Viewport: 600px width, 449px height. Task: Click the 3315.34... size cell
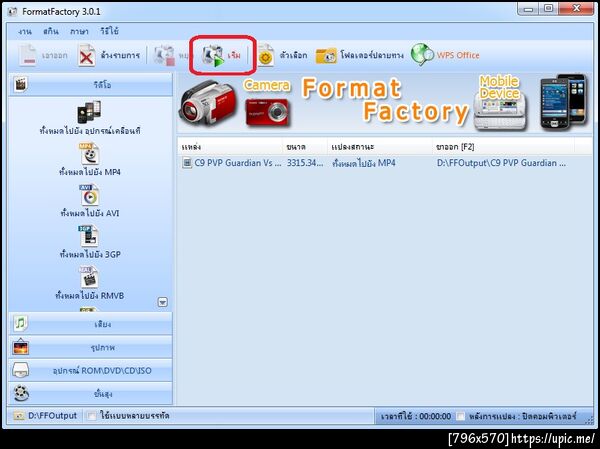tap(305, 163)
